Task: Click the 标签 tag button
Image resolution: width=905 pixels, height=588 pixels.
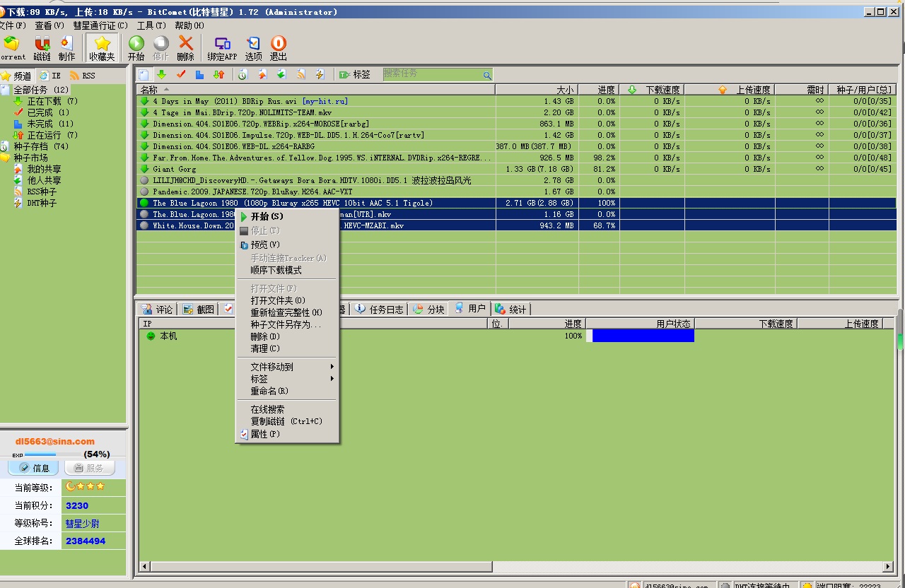Action: pyautogui.click(x=355, y=74)
